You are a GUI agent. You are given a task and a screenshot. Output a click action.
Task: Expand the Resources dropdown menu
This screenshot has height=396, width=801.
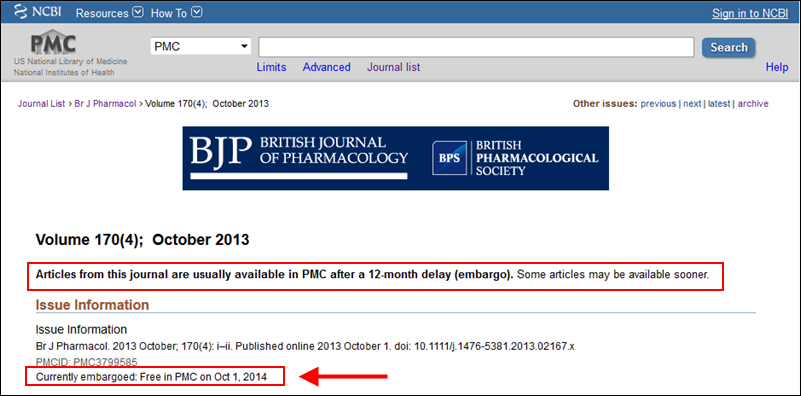pos(109,13)
